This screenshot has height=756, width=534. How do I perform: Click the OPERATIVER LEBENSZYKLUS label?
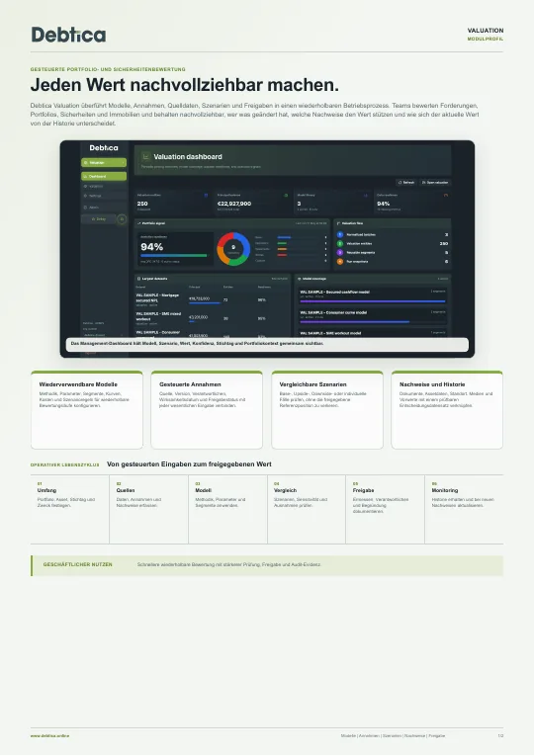(64, 465)
